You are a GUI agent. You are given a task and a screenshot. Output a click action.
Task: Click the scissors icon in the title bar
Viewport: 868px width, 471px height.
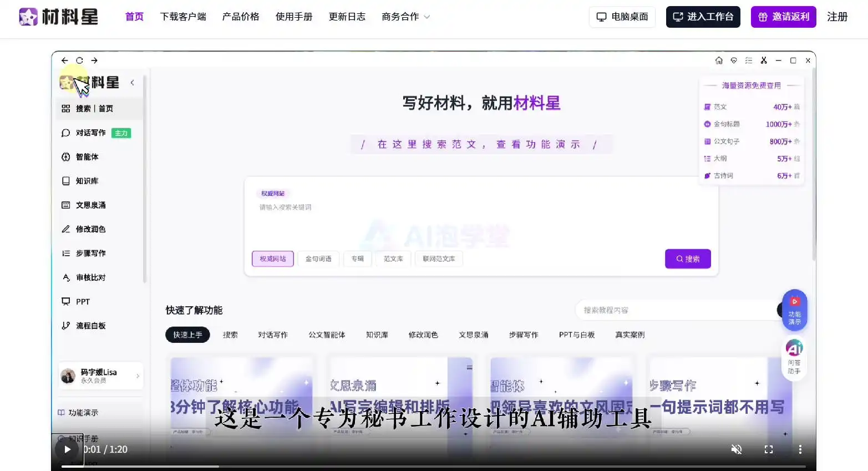[764, 60]
